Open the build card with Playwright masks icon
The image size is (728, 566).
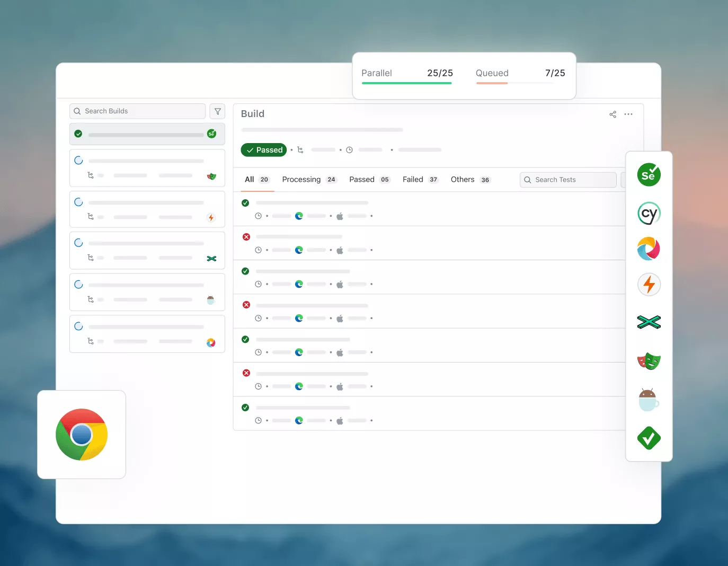pyautogui.click(x=147, y=168)
